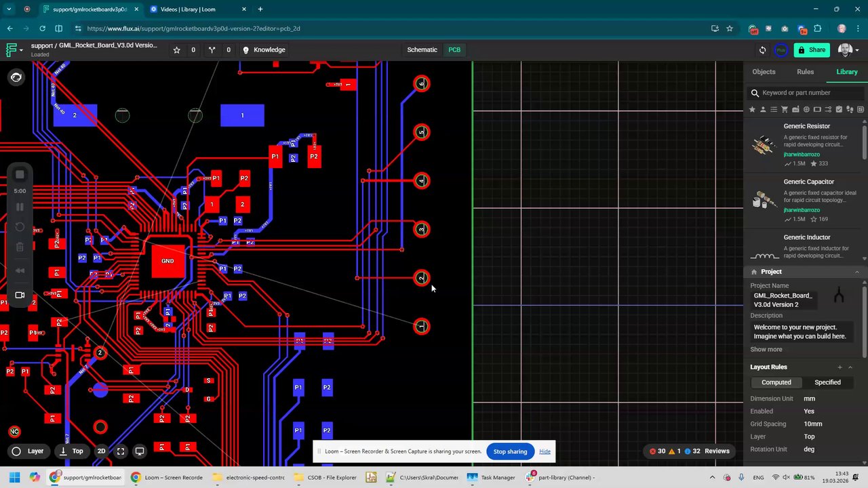Open Task Manager from the Windows taskbar

tap(491, 478)
